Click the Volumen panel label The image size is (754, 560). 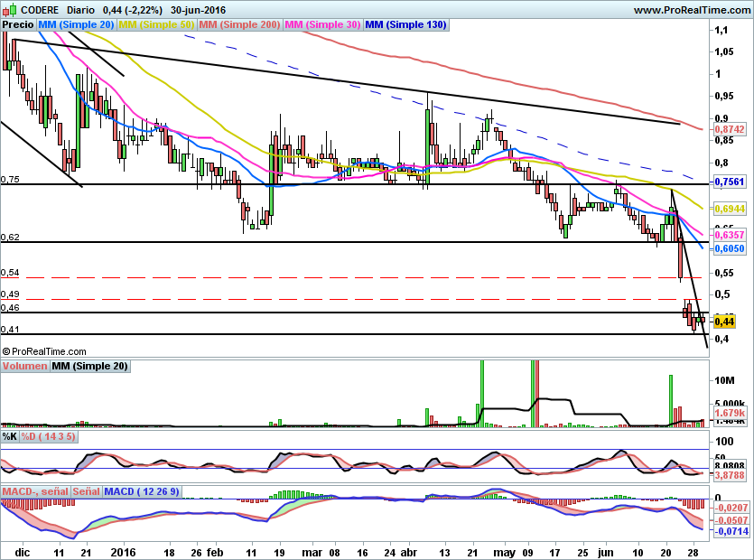click(24, 366)
